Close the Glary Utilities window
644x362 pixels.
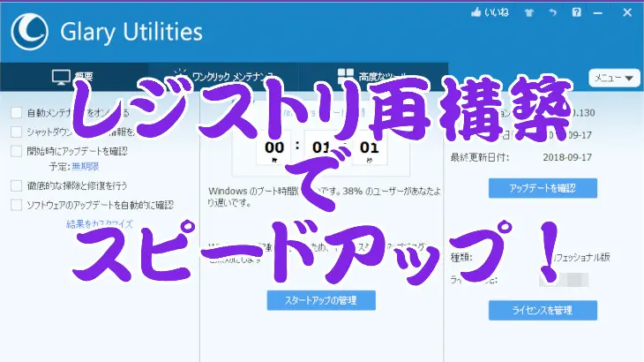coord(626,12)
